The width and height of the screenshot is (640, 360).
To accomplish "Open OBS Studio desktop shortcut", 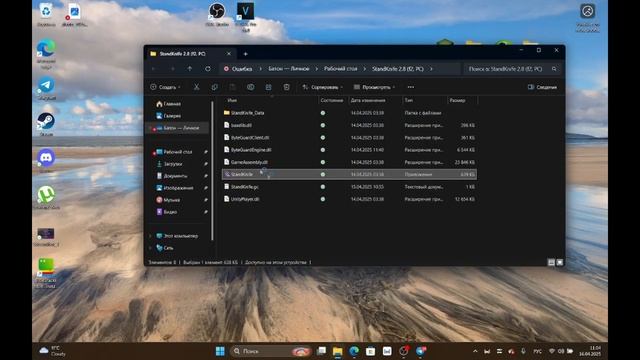I will click(x=217, y=14).
